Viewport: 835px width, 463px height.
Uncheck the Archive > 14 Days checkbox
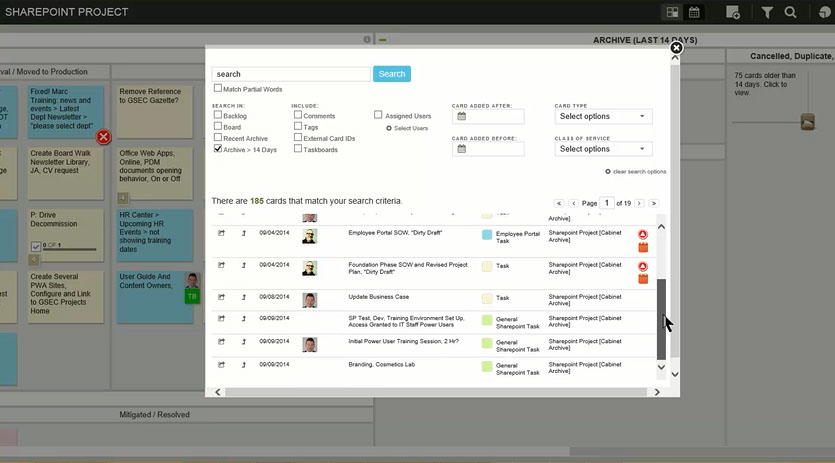click(x=218, y=149)
